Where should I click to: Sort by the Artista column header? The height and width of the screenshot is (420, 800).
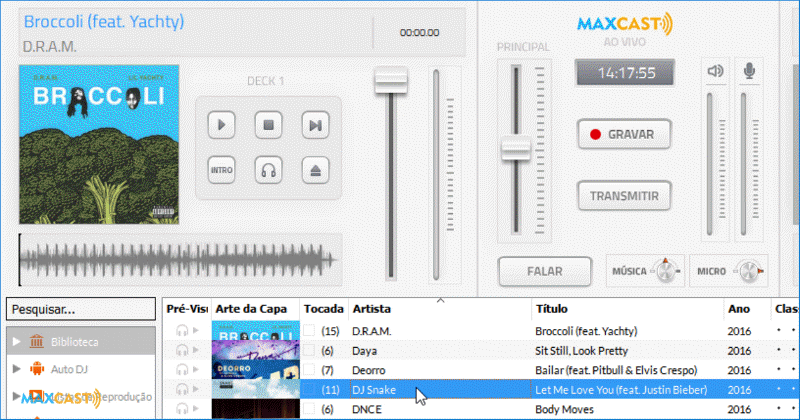pos(440,309)
